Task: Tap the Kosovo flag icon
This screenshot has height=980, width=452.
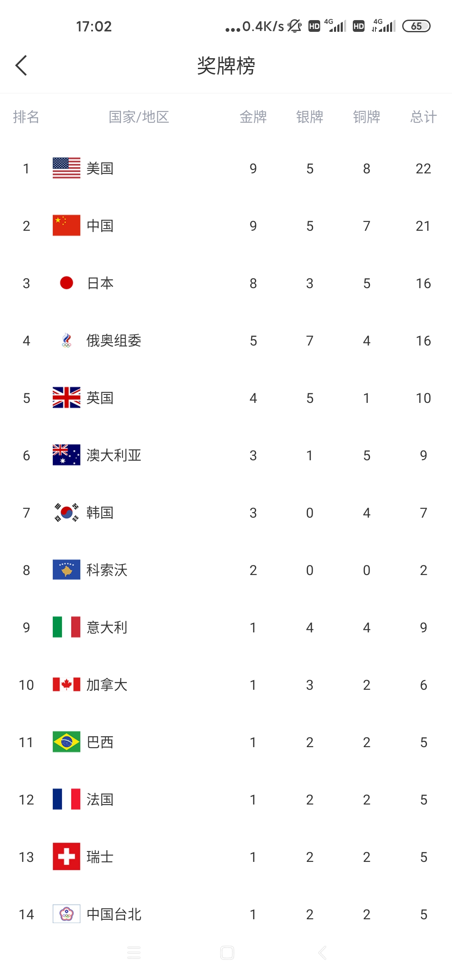Action: 67,570
